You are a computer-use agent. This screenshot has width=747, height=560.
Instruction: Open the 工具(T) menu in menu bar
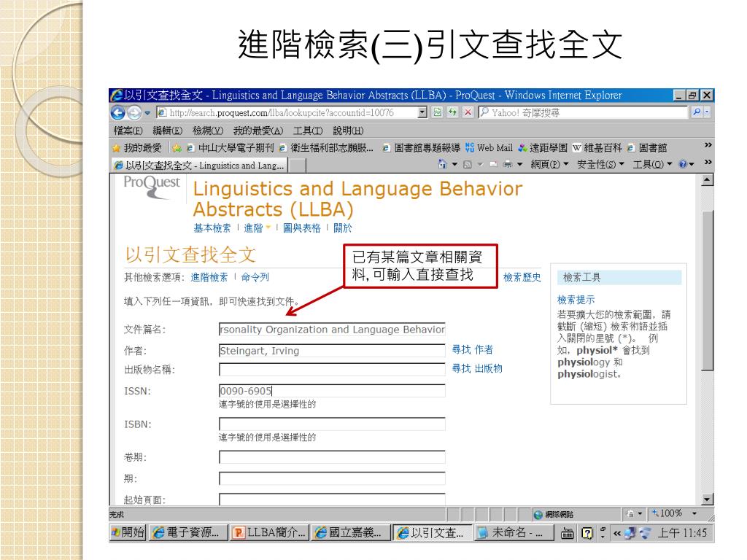pos(308,131)
